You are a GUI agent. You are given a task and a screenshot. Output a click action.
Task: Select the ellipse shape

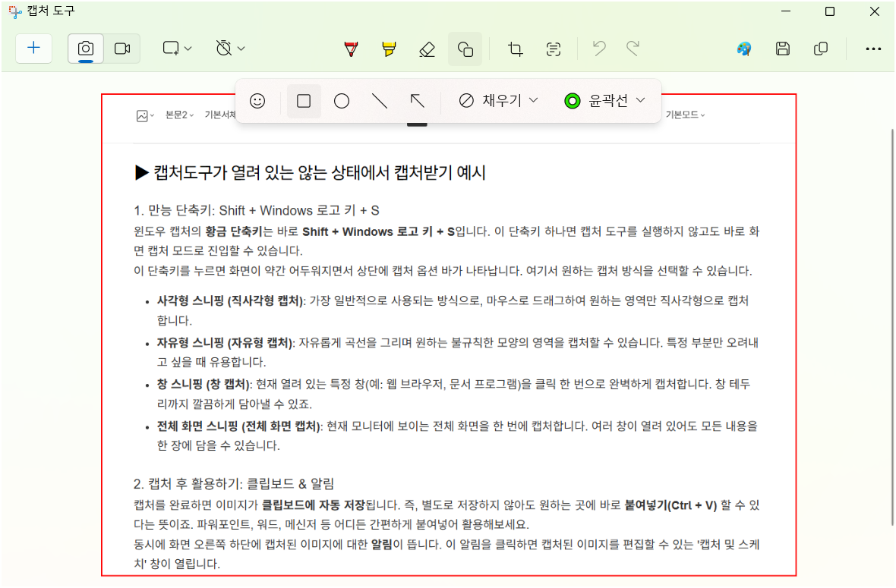(341, 100)
